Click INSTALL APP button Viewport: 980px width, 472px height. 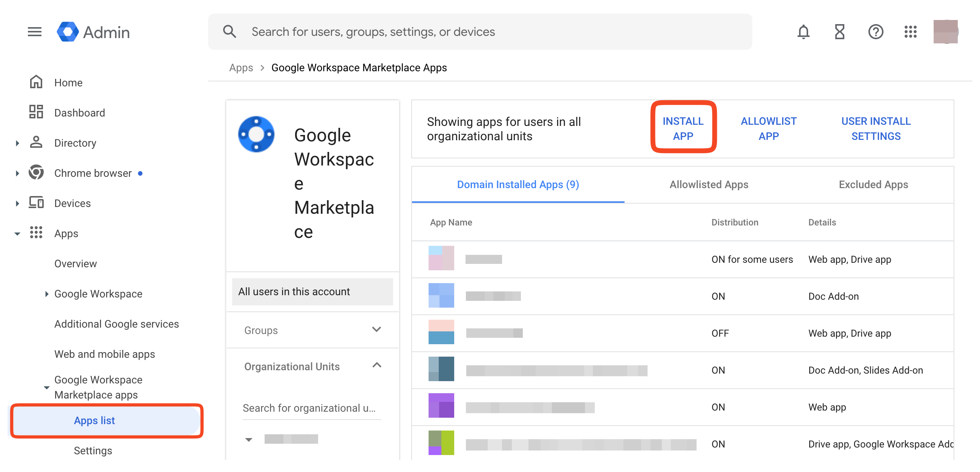coord(683,129)
